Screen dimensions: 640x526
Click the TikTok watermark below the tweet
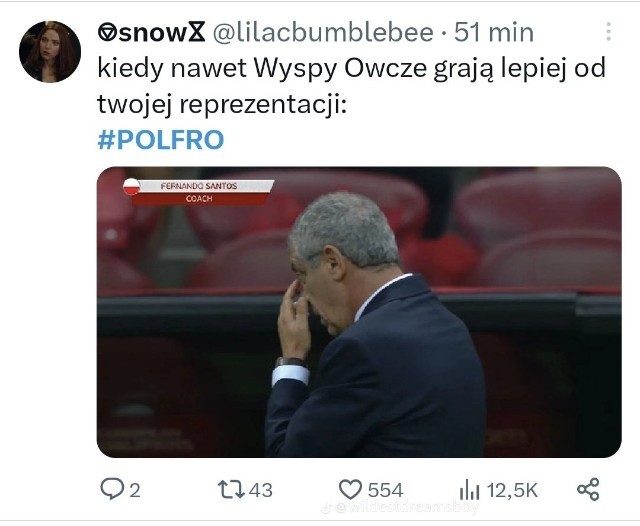(x=399, y=507)
